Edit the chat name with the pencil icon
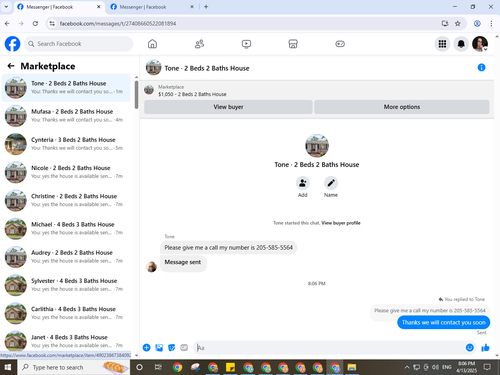This screenshot has height=375, width=500. tap(331, 183)
